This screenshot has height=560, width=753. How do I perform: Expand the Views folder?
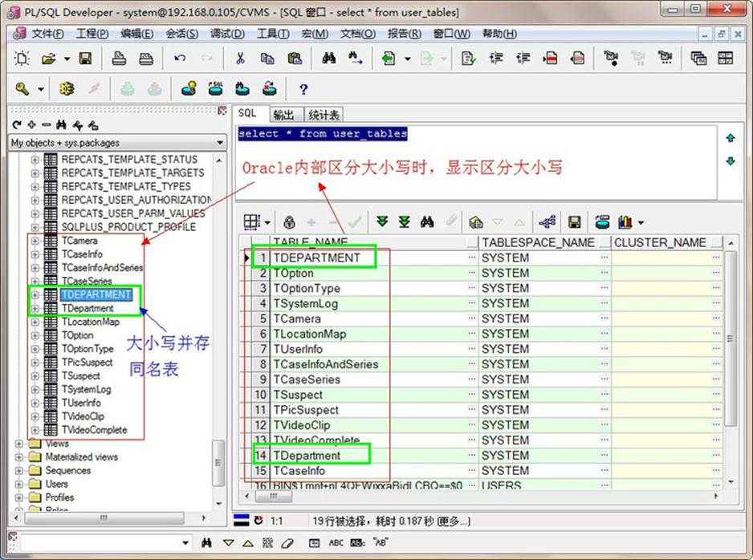18,444
